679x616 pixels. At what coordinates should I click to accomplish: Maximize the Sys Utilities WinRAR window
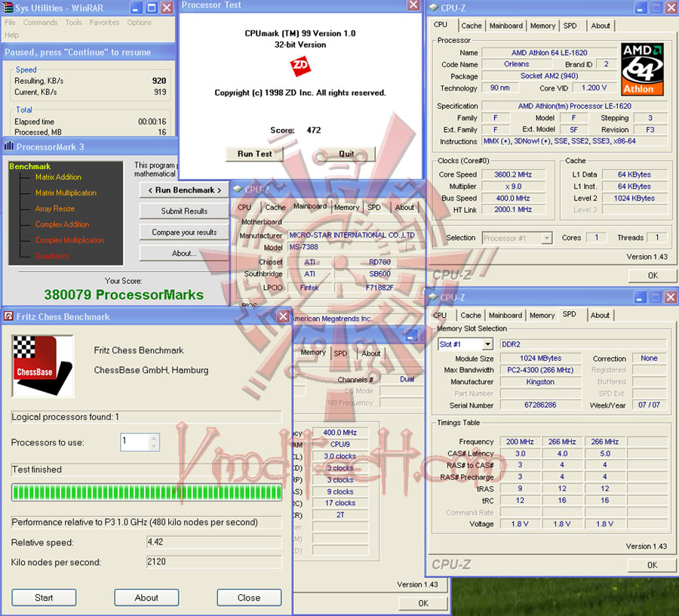152,8
